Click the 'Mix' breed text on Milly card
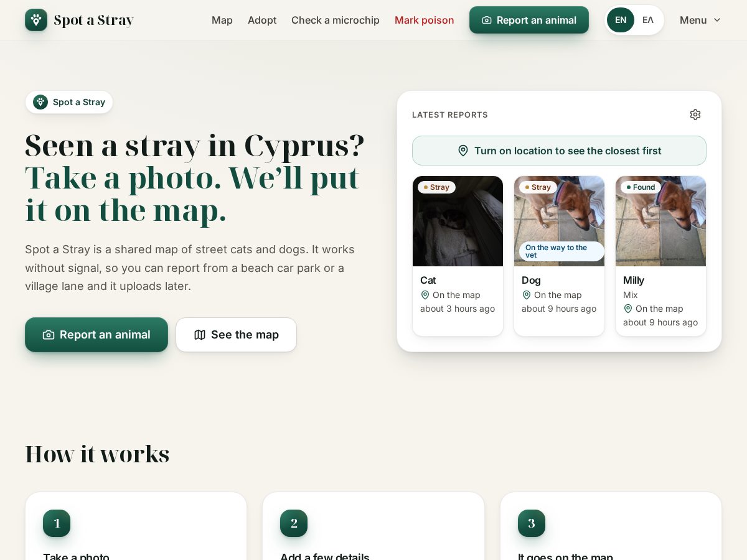Viewport: 747px width, 560px height. click(x=631, y=295)
